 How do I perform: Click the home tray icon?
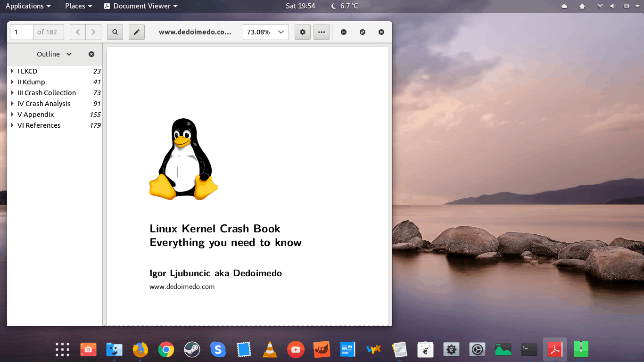pos(582,6)
